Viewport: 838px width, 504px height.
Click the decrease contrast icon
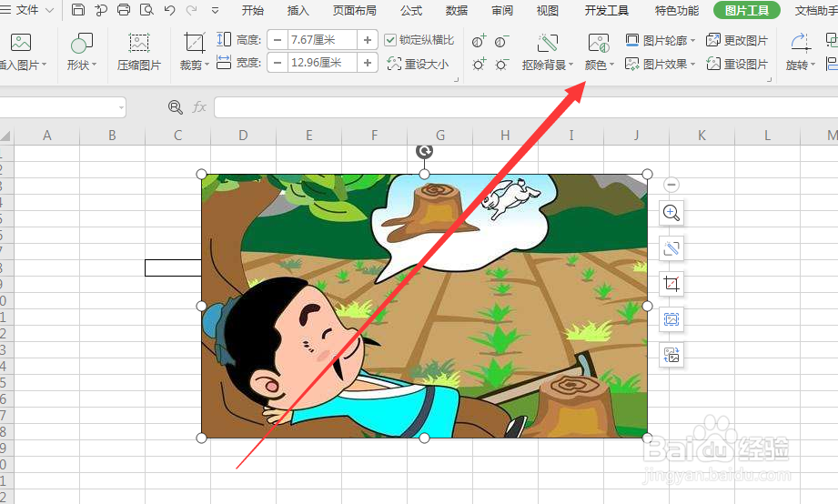pyautogui.click(x=501, y=41)
